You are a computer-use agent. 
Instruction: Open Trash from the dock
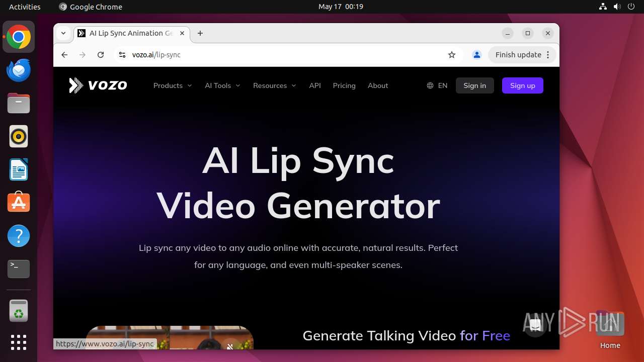19,310
